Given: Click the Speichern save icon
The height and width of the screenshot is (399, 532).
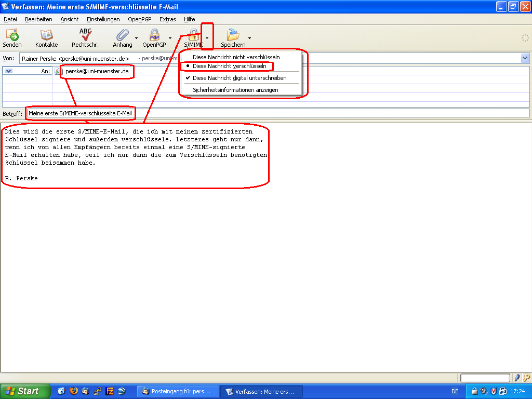Looking at the screenshot, I should tap(233, 35).
